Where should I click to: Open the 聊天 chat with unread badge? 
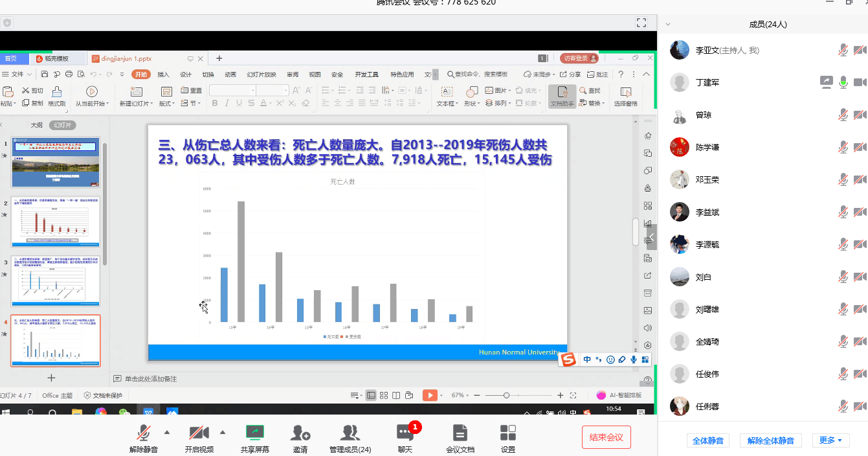click(405, 433)
